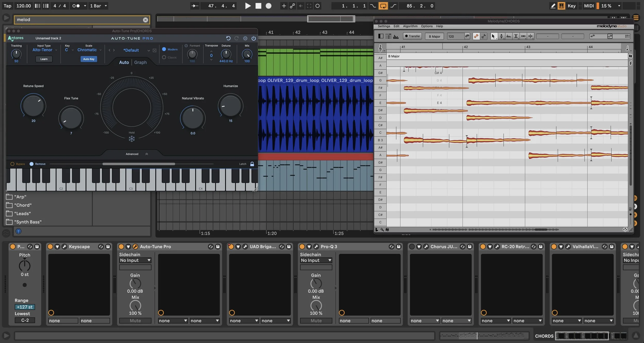Toggle Ableton metronome button
The width and height of the screenshot is (644, 343).
(x=76, y=6)
